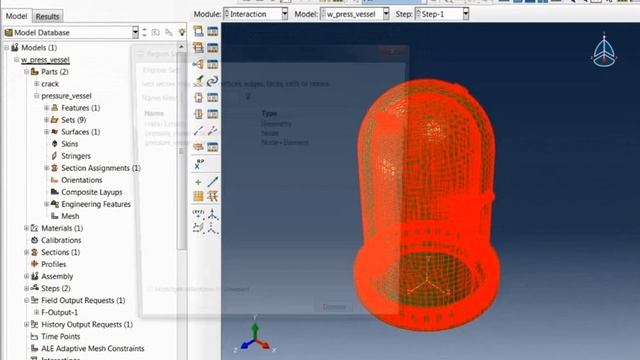Expand the Materials (1) node
Viewport: 640px width, 360px height.
click(27, 228)
